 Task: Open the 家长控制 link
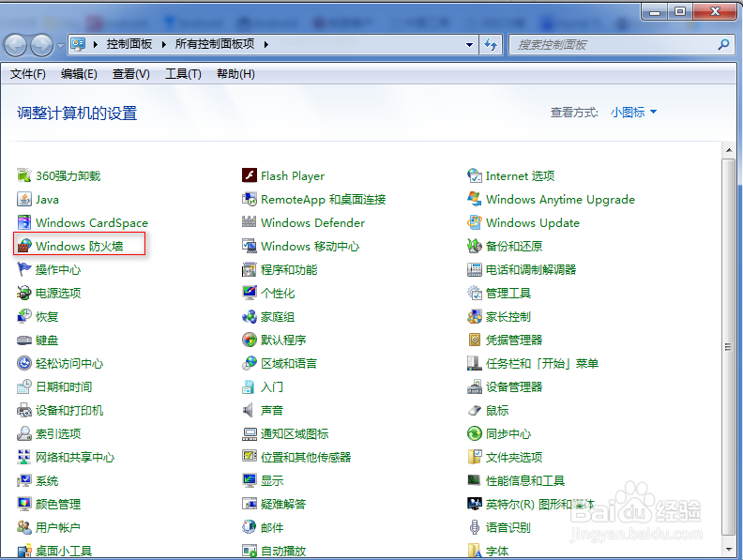click(x=508, y=316)
